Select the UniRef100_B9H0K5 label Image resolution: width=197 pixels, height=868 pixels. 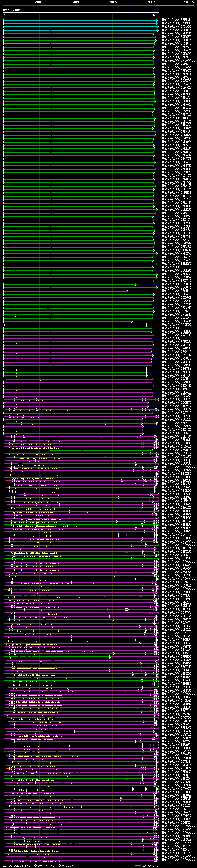coord(177,40)
